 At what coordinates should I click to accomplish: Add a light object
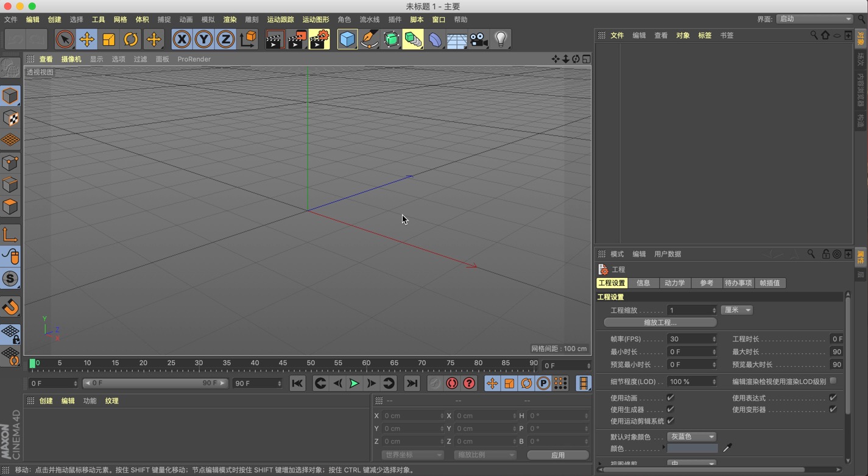pyautogui.click(x=501, y=40)
